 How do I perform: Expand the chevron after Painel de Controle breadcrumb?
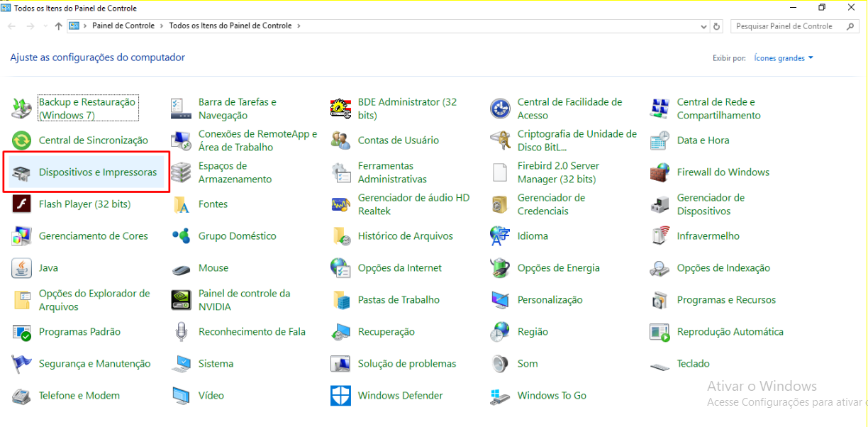(162, 26)
